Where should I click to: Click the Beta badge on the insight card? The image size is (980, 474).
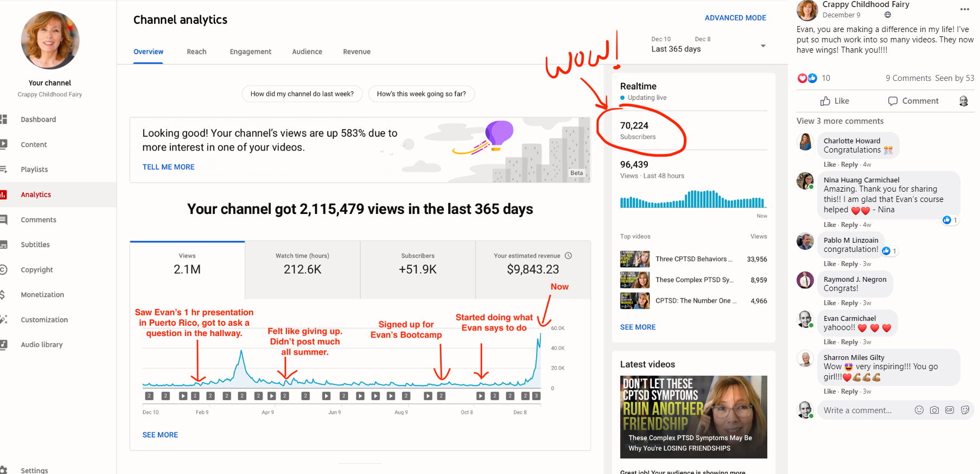pyautogui.click(x=576, y=173)
